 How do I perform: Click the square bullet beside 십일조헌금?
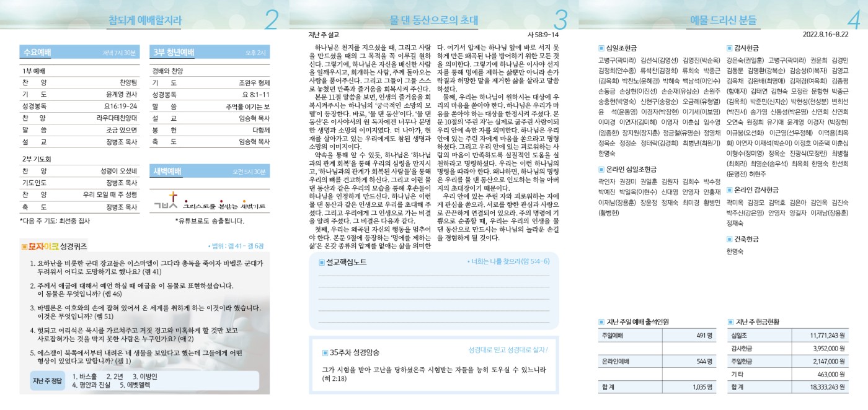[x=601, y=48]
